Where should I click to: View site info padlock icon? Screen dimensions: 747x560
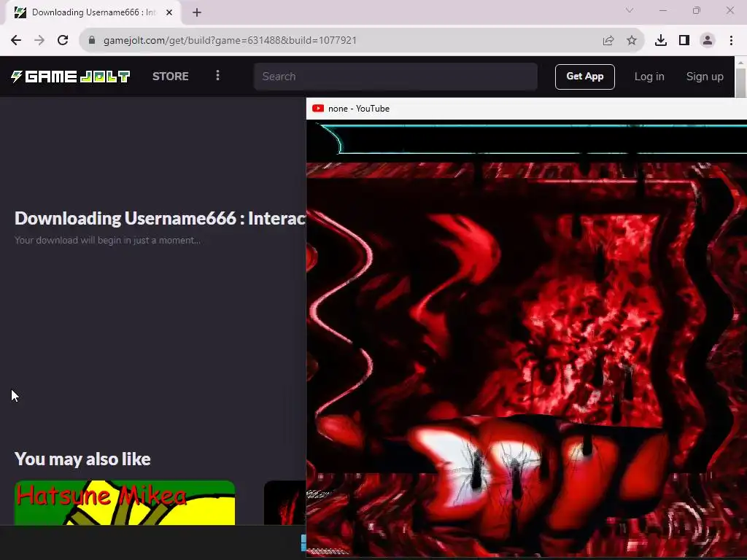[92, 41]
